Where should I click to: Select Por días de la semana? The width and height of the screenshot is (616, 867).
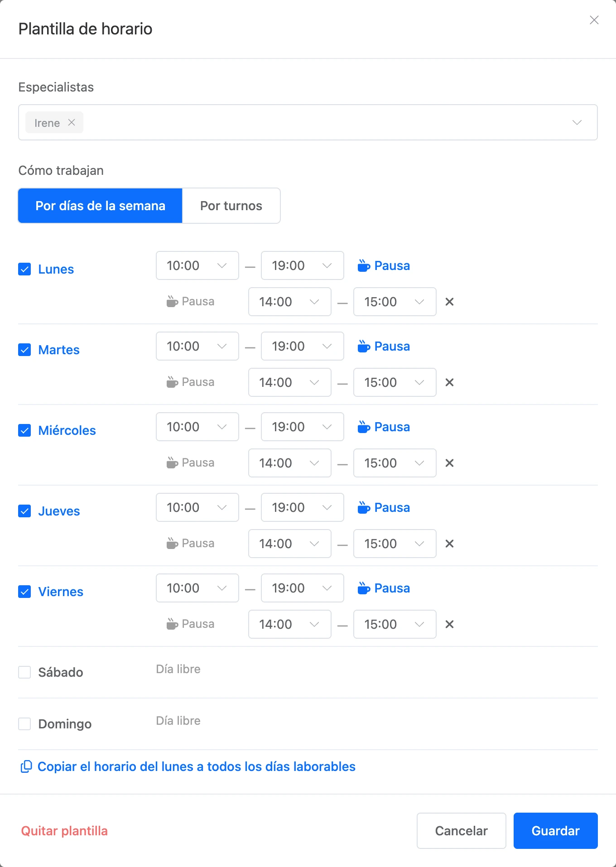point(100,206)
